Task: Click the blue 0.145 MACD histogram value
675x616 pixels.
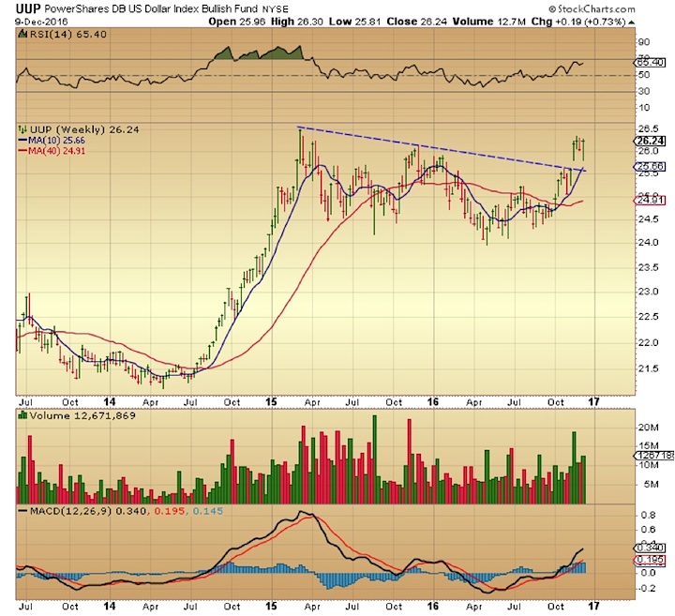Action: click(207, 511)
